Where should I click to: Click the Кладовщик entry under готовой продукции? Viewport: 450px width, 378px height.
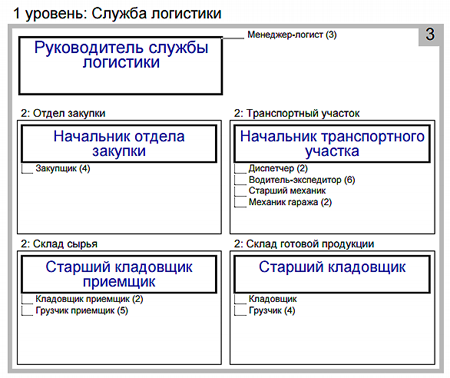point(272,299)
